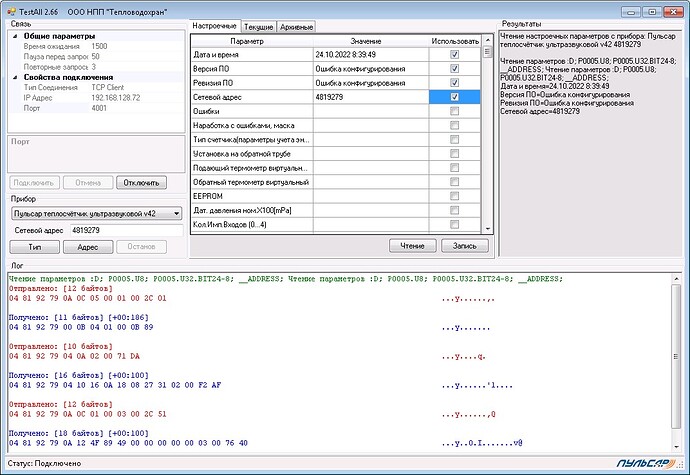Click the Адрес button
Image resolution: width=690 pixels, height=475 pixels.
pyautogui.click(x=88, y=247)
